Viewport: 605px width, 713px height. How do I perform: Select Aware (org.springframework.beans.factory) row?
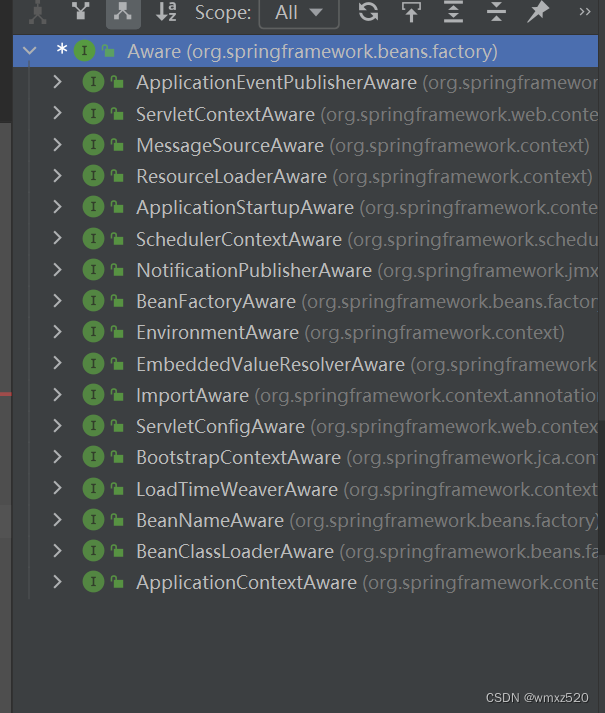point(305,51)
